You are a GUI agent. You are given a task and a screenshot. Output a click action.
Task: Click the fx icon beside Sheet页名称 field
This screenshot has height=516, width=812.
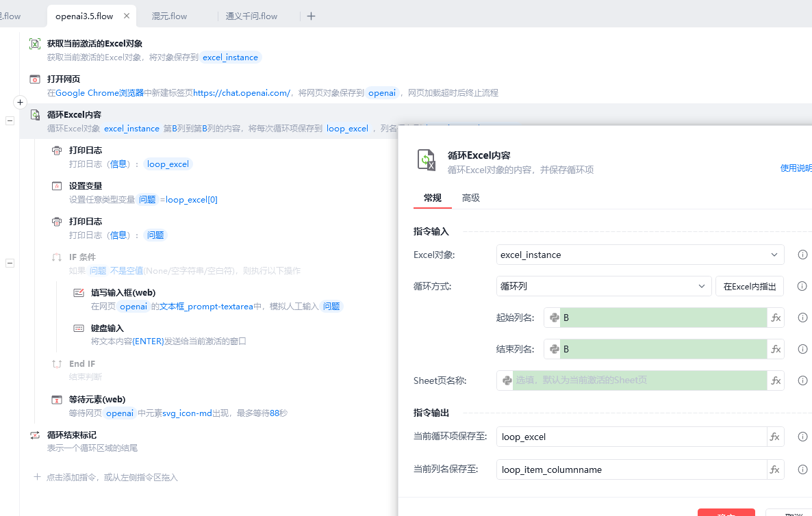pos(776,380)
